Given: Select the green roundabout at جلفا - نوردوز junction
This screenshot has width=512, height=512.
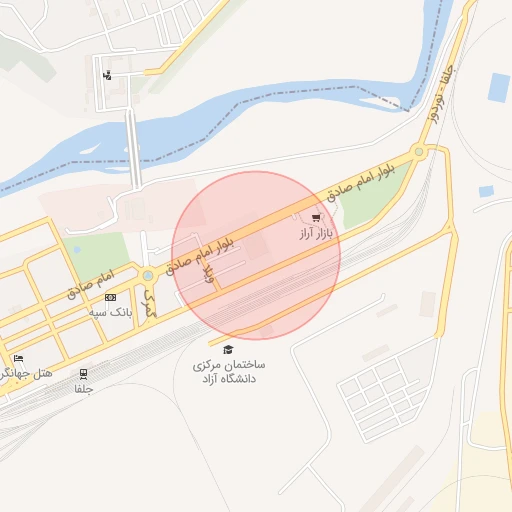Looking at the screenshot, I should click(x=419, y=152).
